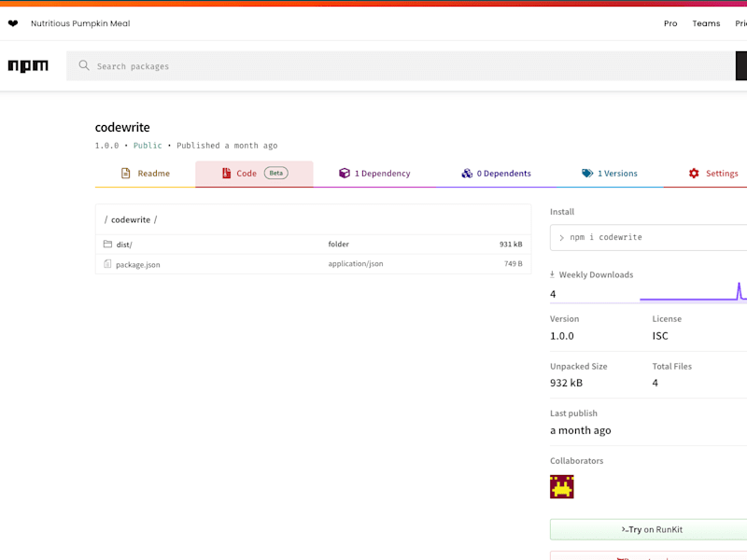
Task: Click the Settings gear icon
Action: [694, 174]
